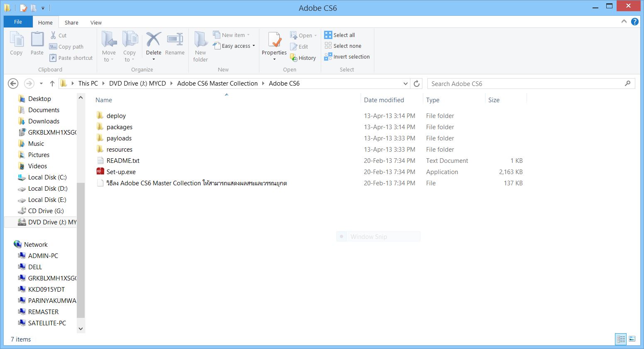The image size is (644, 349).
Task: Select Local Disk (C:) in sidebar
Action: click(x=47, y=177)
